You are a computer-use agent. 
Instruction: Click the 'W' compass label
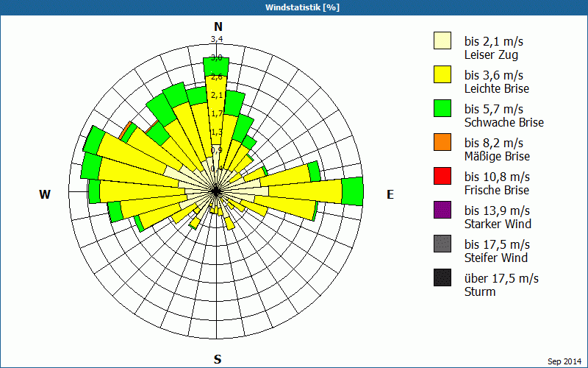pyautogui.click(x=45, y=194)
